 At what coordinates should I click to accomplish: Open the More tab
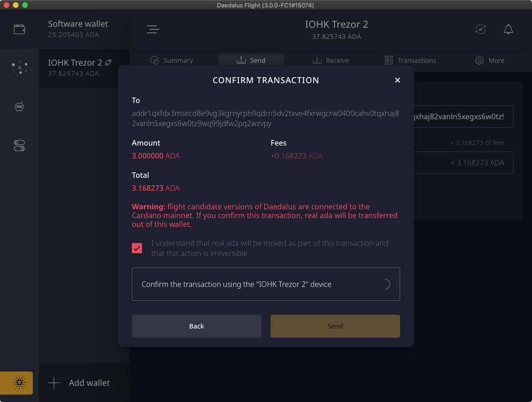pyautogui.click(x=489, y=61)
